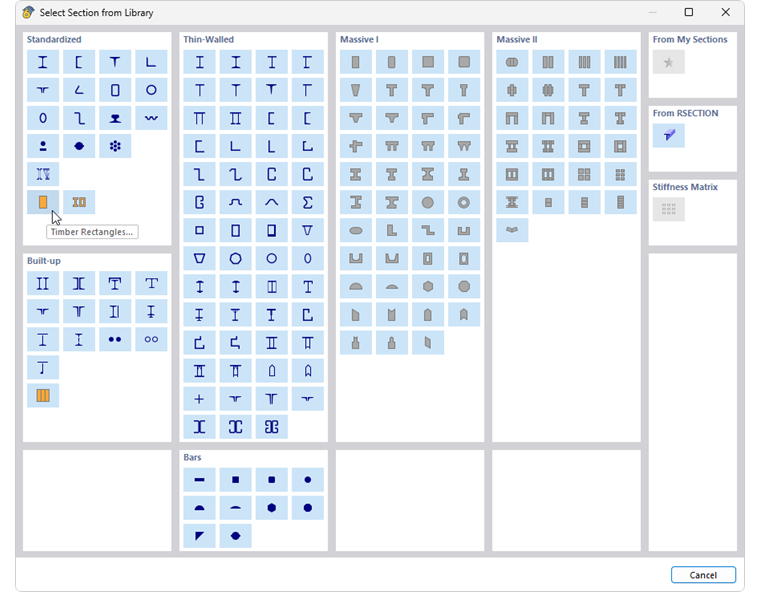Select the filled hexagon icon in Standardized
This screenshot has width=760, height=592.
pos(79,146)
